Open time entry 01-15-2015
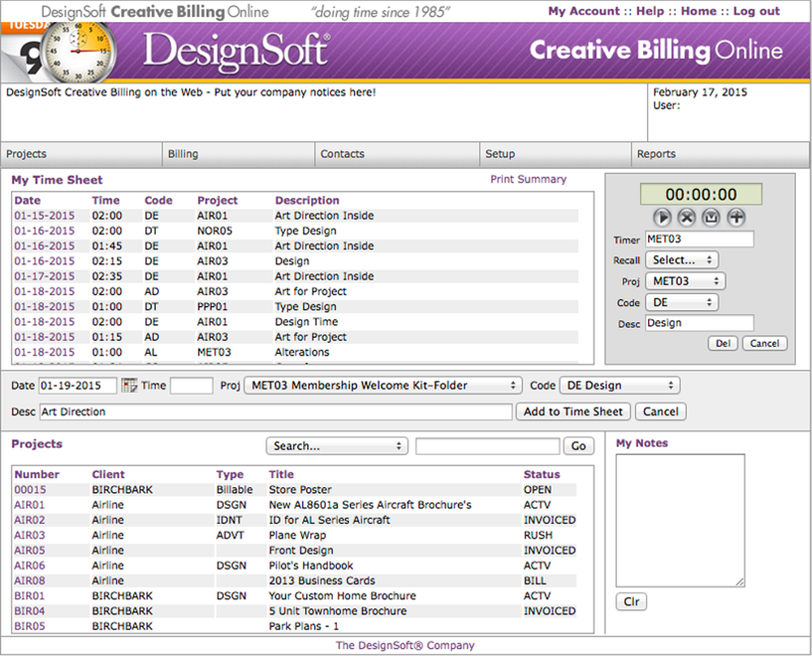Viewport: 812px width, 657px height. (x=45, y=215)
